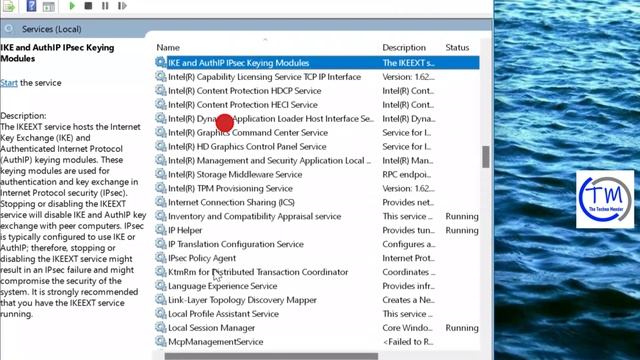640x360 pixels.
Task: Click the Stop Service square icon
Action: [x=88, y=6]
